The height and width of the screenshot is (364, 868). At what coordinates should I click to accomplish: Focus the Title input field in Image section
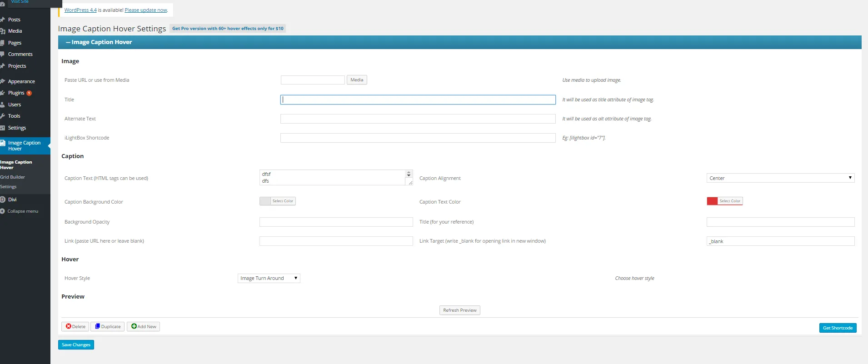point(418,100)
